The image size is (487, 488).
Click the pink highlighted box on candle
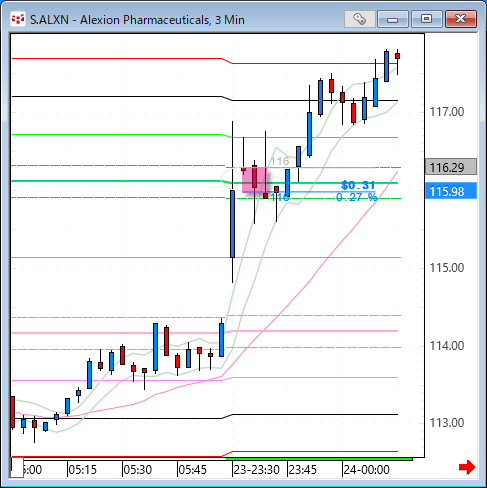pyautogui.click(x=254, y=180)
